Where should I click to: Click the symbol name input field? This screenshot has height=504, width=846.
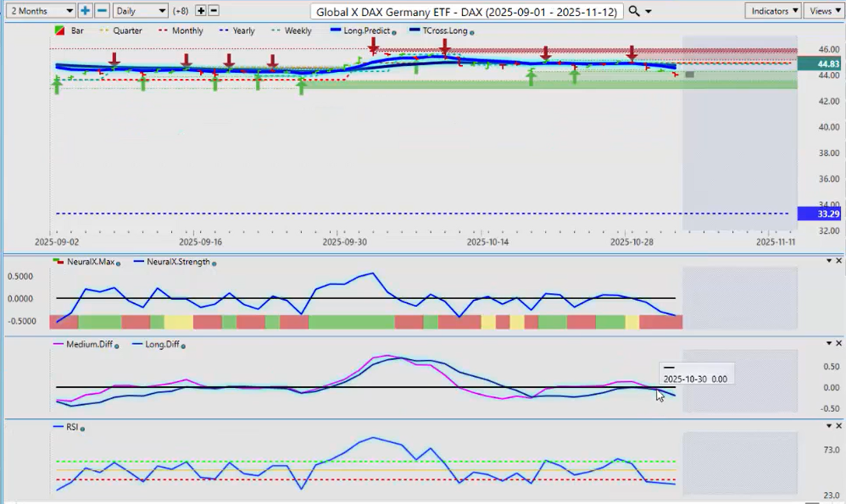pos(466,11)
